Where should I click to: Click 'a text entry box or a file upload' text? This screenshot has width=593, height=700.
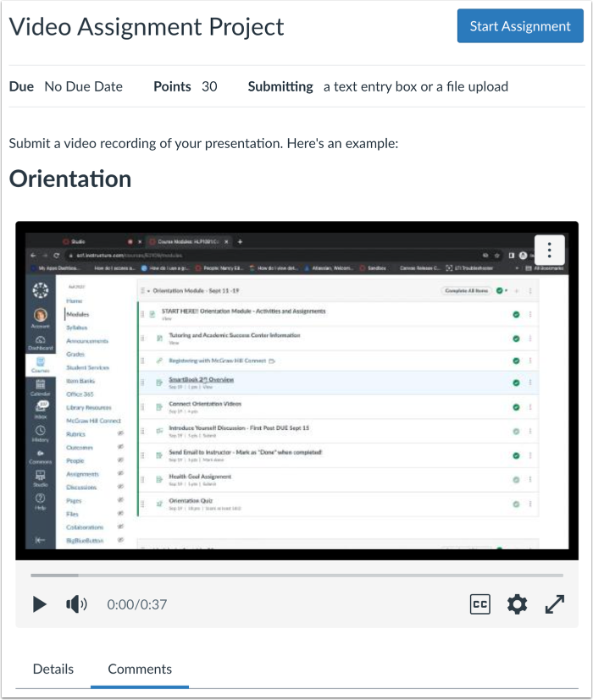pyautogui.click(x=416, y=86)
